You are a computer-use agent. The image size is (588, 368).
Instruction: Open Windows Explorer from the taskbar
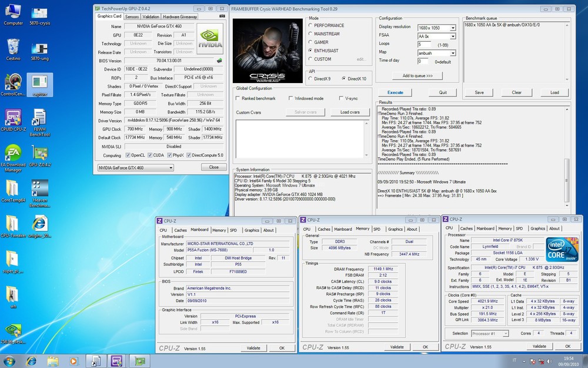tap(53, 362)
